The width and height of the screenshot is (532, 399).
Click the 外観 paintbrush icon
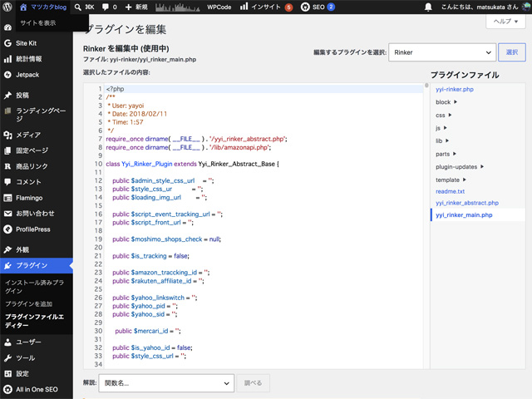[7, 249]
